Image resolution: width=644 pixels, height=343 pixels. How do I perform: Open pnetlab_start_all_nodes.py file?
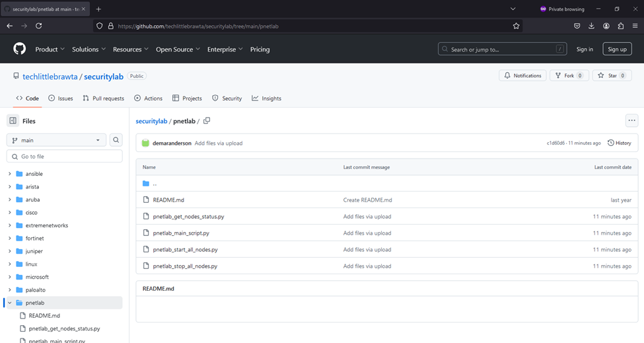point(185,250)
